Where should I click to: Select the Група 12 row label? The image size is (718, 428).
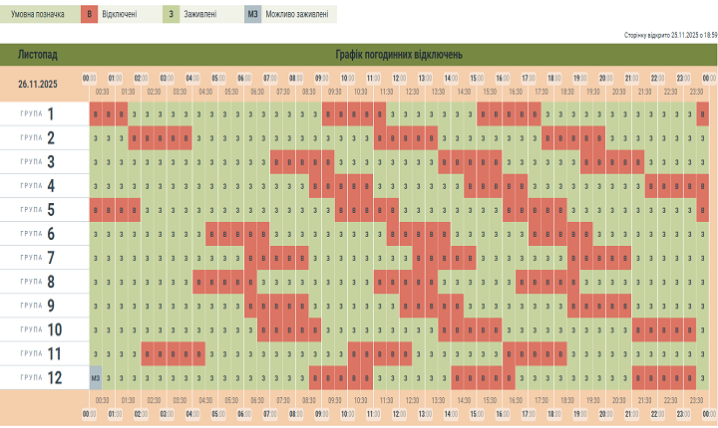[40, 379]
